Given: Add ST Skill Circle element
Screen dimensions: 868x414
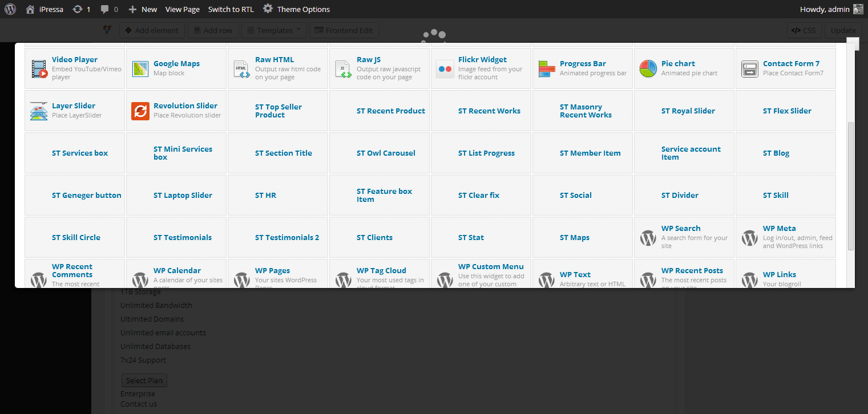Looking at the screenshot, I should (x=75, y=237).
